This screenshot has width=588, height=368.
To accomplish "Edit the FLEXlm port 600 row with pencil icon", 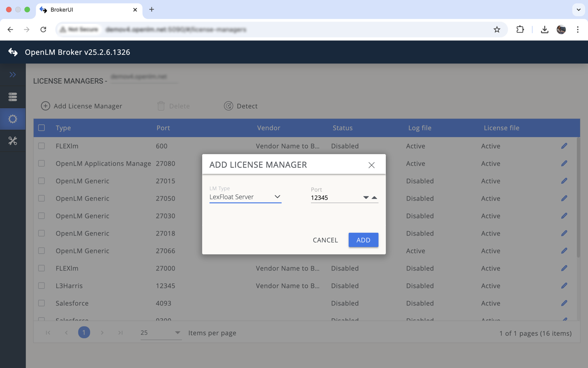I will pyautogui.click(x=564, y=146).
